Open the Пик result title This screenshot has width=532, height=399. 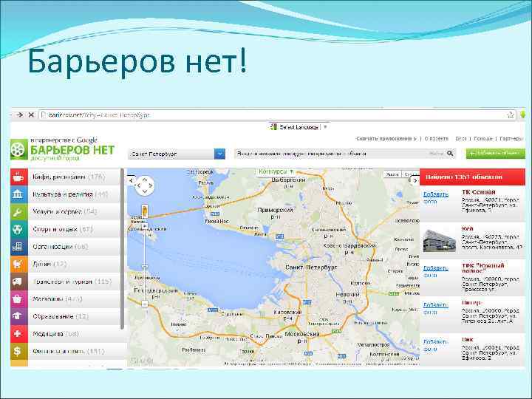click(x=467, y=339)
